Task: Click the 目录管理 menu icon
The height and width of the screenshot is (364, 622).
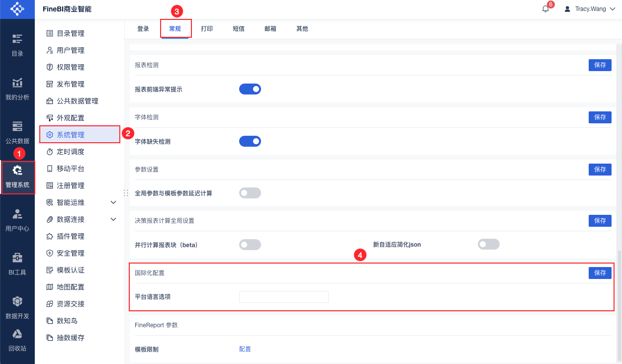Action: (x=49, y=33)
